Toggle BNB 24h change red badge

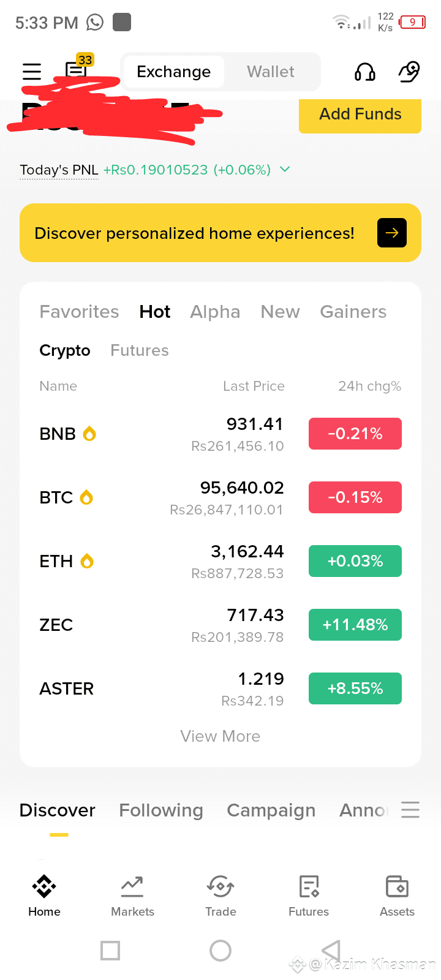(355, 434)
